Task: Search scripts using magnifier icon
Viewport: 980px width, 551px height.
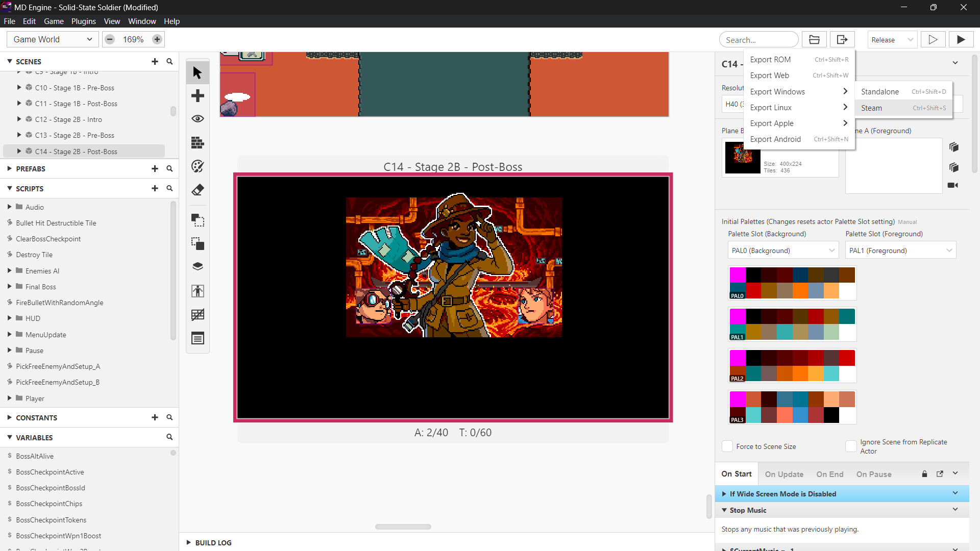Action: (169, 188)
